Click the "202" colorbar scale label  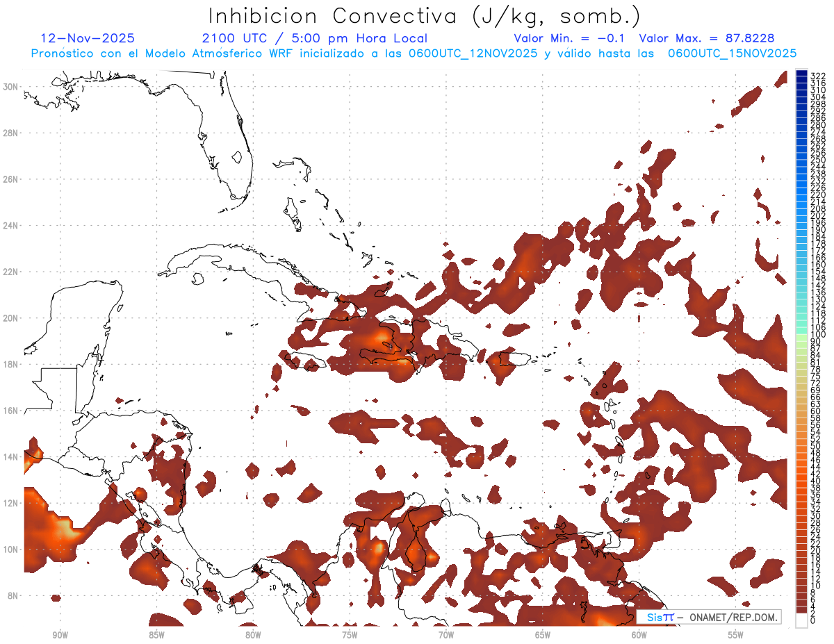817,215
